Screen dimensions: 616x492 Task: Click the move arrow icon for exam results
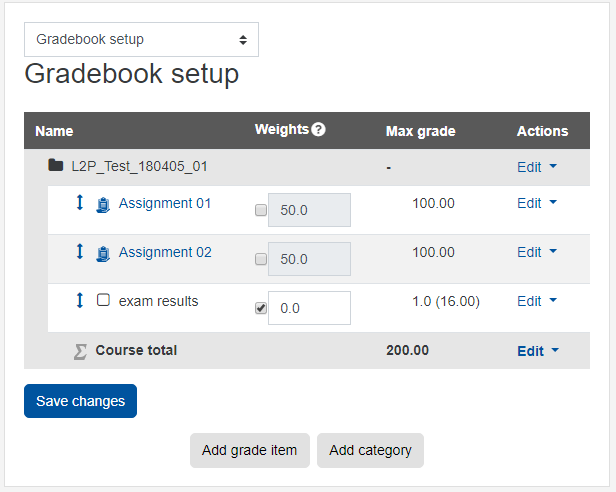pos(79,301)
